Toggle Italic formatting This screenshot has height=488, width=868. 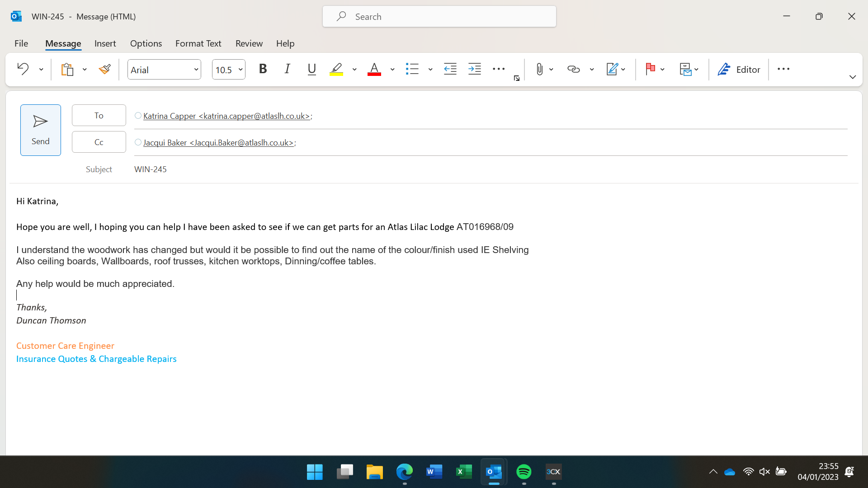287,69
